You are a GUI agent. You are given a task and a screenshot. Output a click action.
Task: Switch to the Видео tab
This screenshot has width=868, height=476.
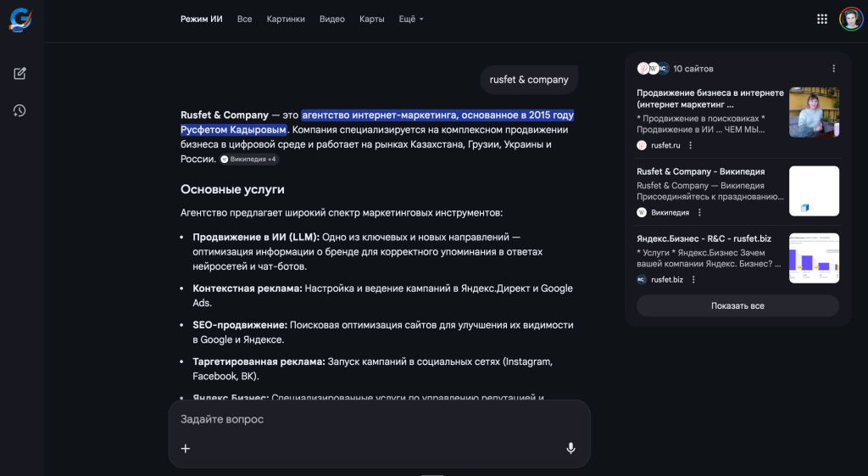coord(332,19)
